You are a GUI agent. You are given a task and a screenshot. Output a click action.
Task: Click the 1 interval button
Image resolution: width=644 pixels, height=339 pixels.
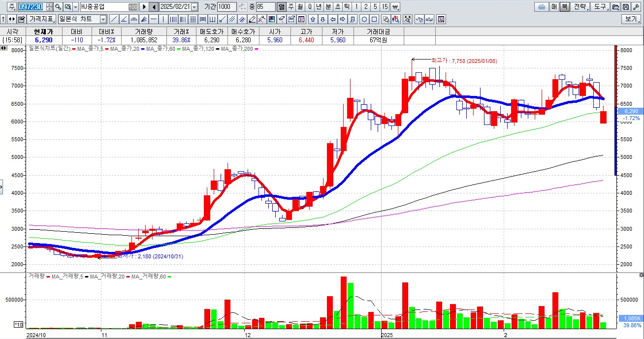[x=356, y=7]
